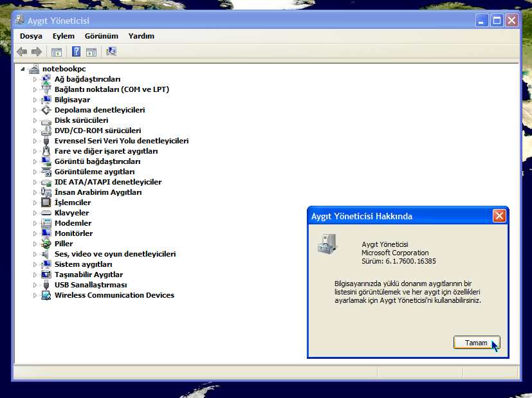
Task: Click the İşlemciler processor icon
Action: [46, 203]
